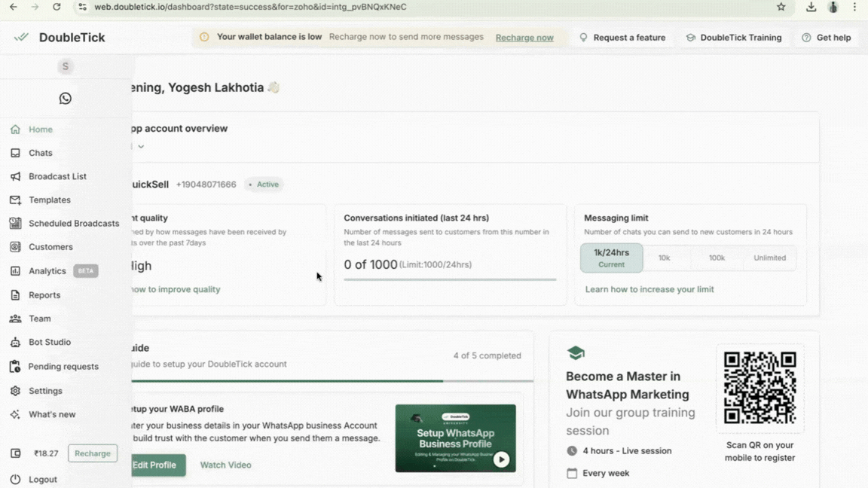Click the browser reload icon
Screen dimensions: 868x488
[57, 7]
